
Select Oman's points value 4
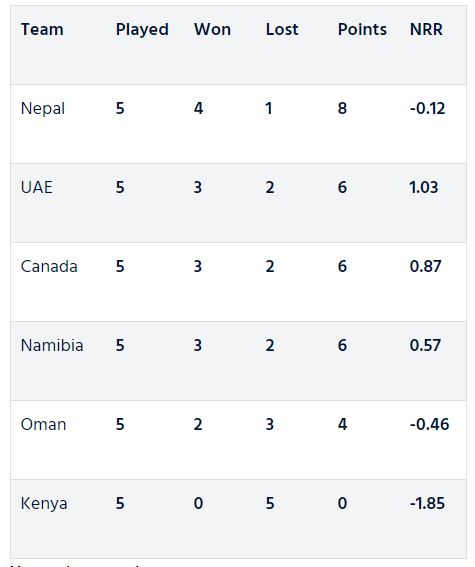342,425
